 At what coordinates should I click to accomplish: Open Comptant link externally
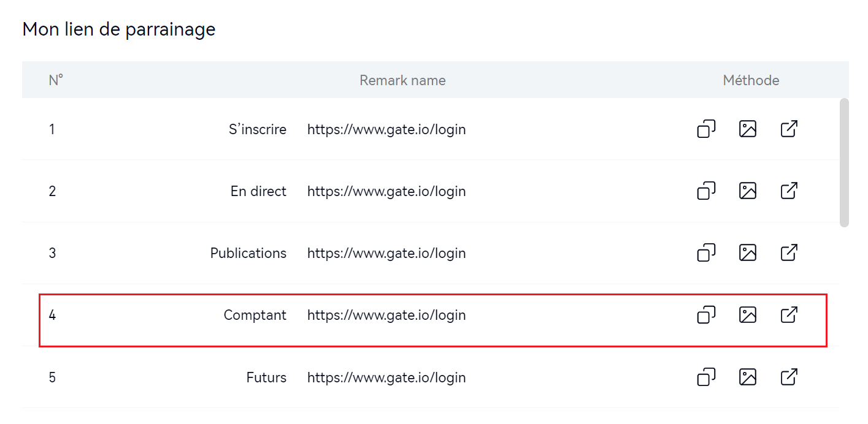pos(788,315)
